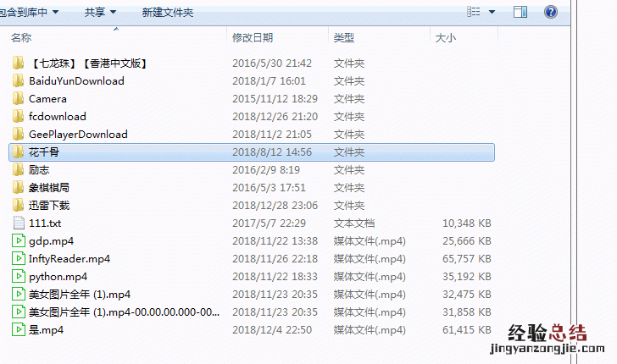
Task: Open the view options dropdown arrow
Action: click(x=492, y=12)
